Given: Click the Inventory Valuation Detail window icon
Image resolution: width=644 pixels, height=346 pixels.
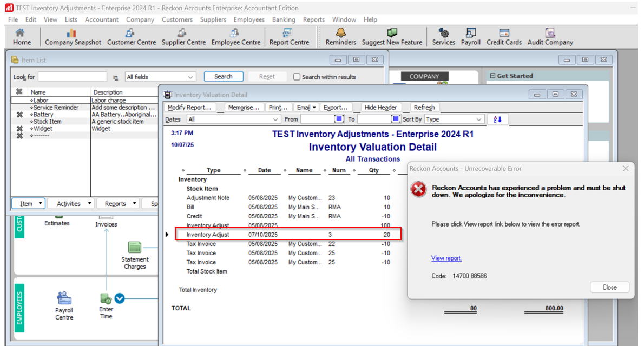Looking at the screenshot, I should 168,95.
